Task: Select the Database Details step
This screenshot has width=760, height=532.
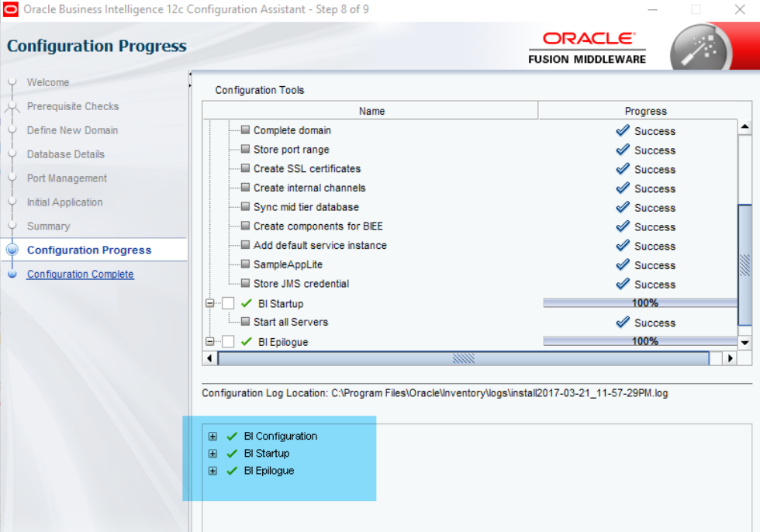Action: pyautogui.click(x=65, y=154)
